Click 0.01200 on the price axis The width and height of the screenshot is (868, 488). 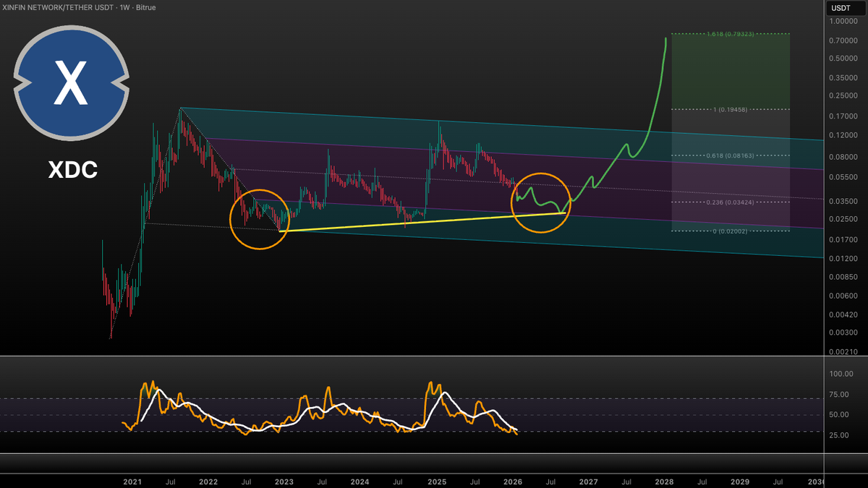[843, 259]
